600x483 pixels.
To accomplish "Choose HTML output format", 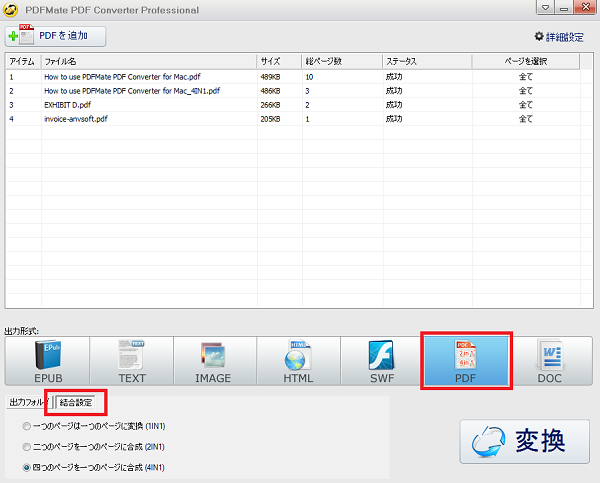I will (298, 361).
